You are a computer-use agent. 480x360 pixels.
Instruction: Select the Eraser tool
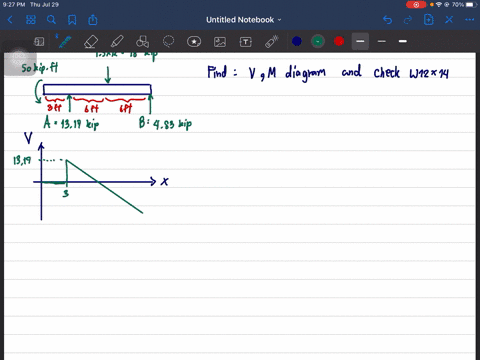pyautogui.click(x=91, y=42)
